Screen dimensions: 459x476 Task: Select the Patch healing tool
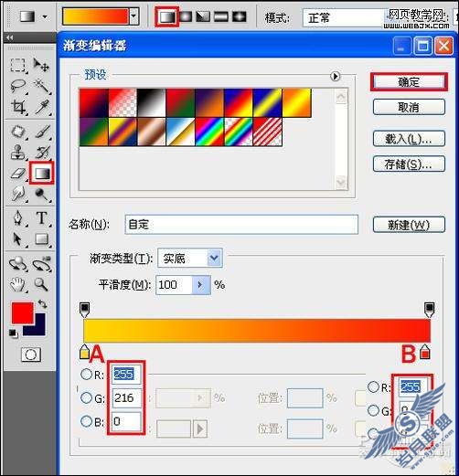[17, 132]
